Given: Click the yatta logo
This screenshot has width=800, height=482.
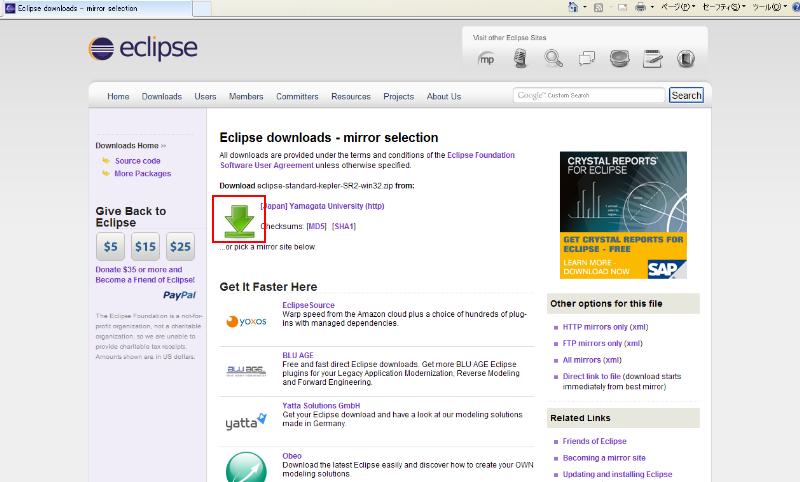Looking at the screenshot, I should 246,421.
